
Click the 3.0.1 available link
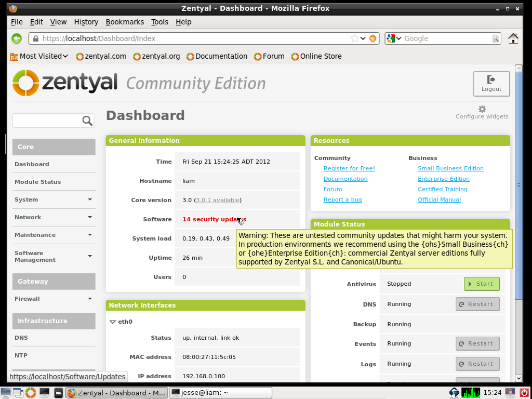click(218, 200)
